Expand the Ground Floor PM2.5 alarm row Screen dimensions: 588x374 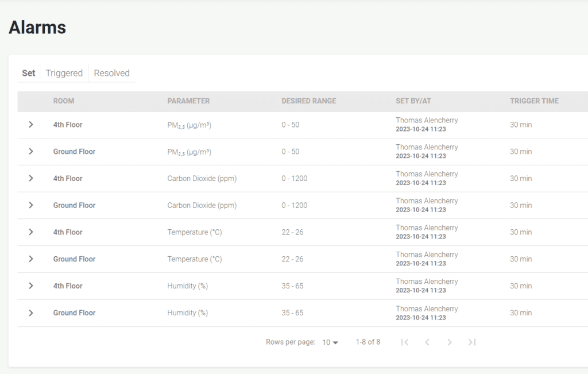click(x=31, y=152)
